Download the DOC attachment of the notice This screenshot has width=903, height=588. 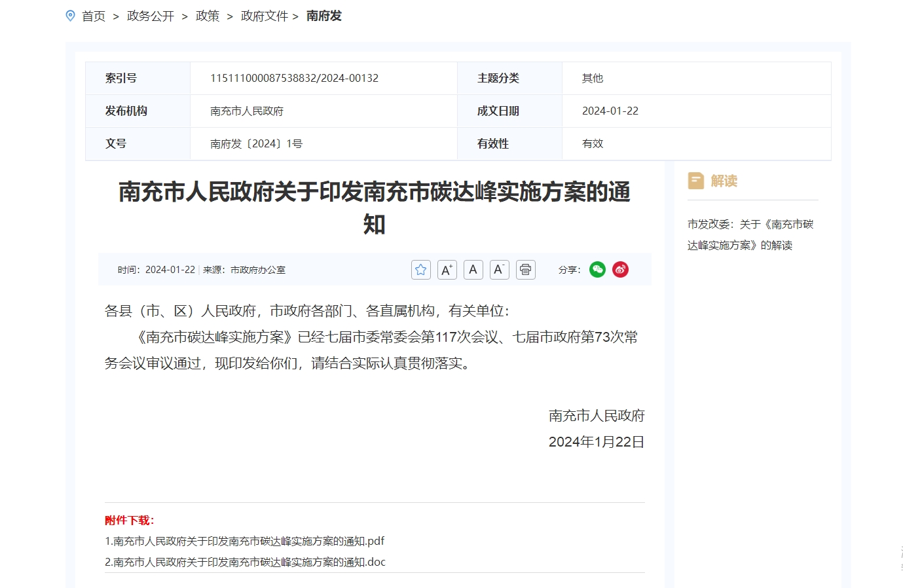244,562
